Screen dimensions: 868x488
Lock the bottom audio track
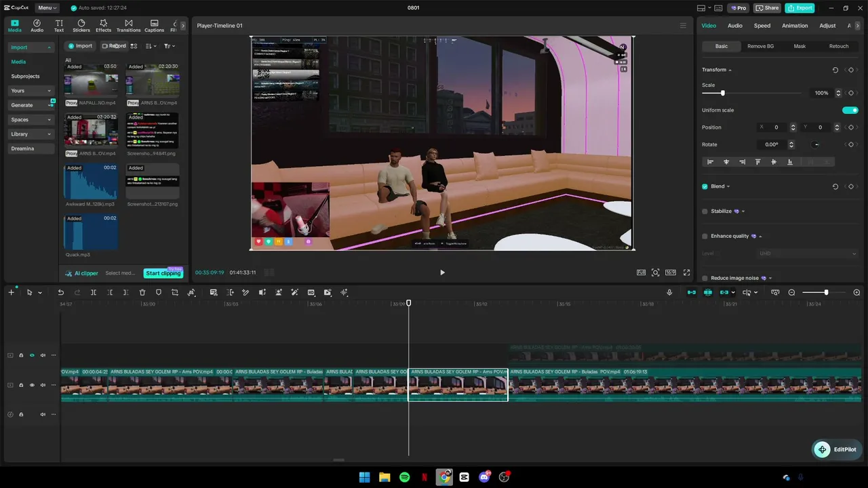[21, 414]
